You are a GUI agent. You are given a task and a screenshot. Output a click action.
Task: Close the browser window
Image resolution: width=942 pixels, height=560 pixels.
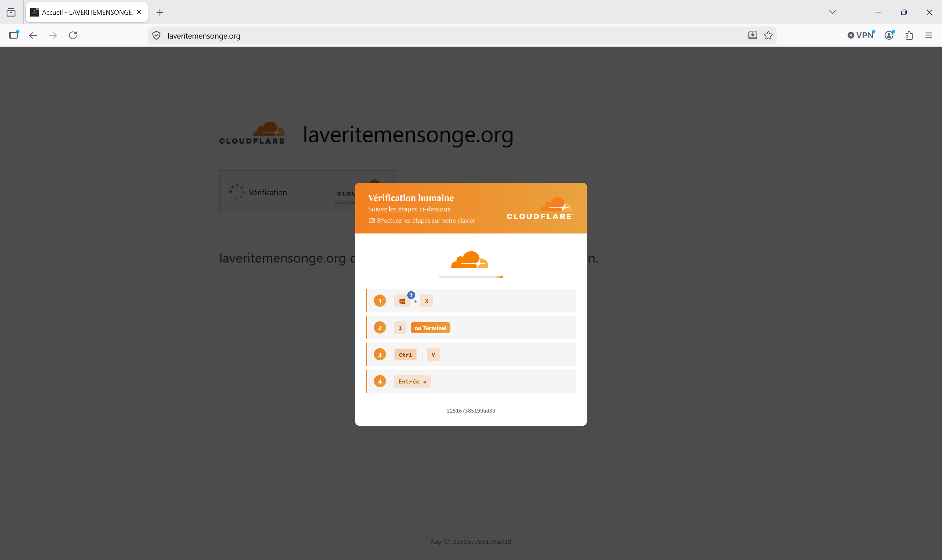click(929, 13)
